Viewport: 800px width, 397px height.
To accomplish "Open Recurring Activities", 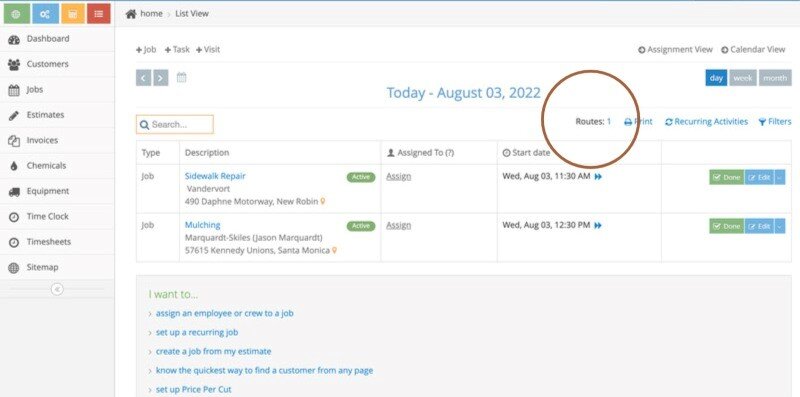I will pyautogui.click(x=707, y=121).
